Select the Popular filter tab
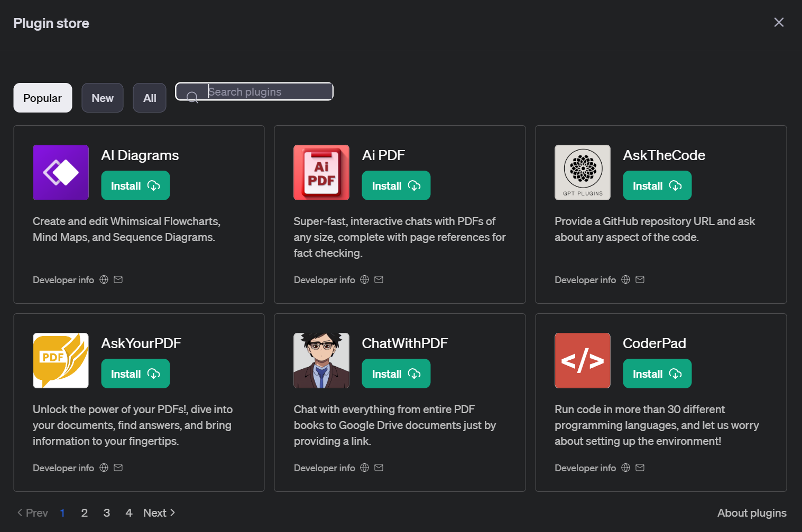The image size is (802, 532). point(43,98)
